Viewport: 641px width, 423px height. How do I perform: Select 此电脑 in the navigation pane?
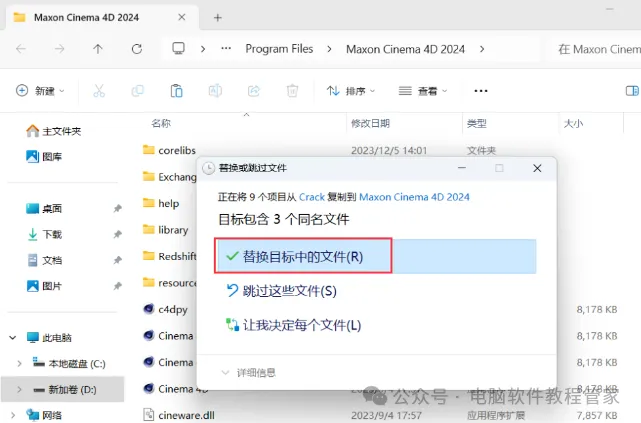pos(49,338)
